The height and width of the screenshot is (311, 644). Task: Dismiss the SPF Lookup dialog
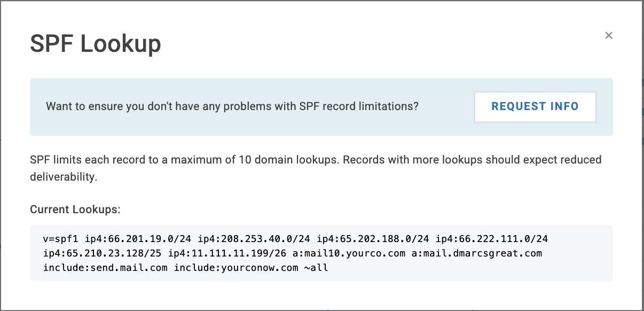coord(609,35)
